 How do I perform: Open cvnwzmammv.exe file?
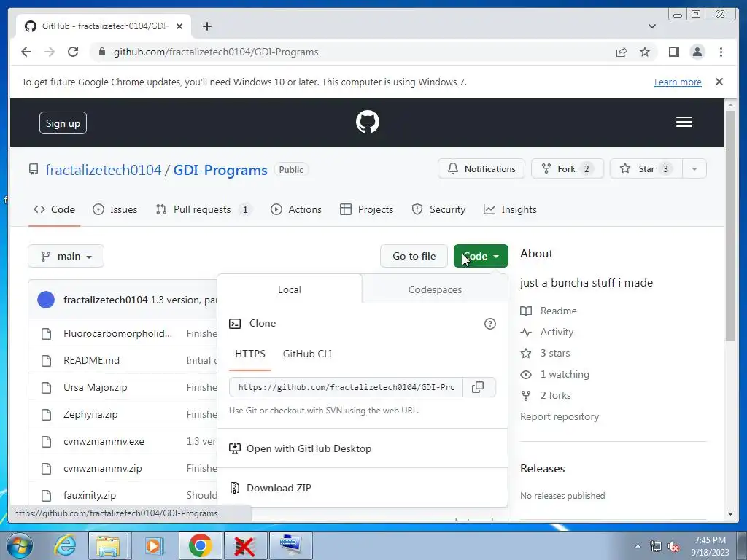click(x=104, y=441)
